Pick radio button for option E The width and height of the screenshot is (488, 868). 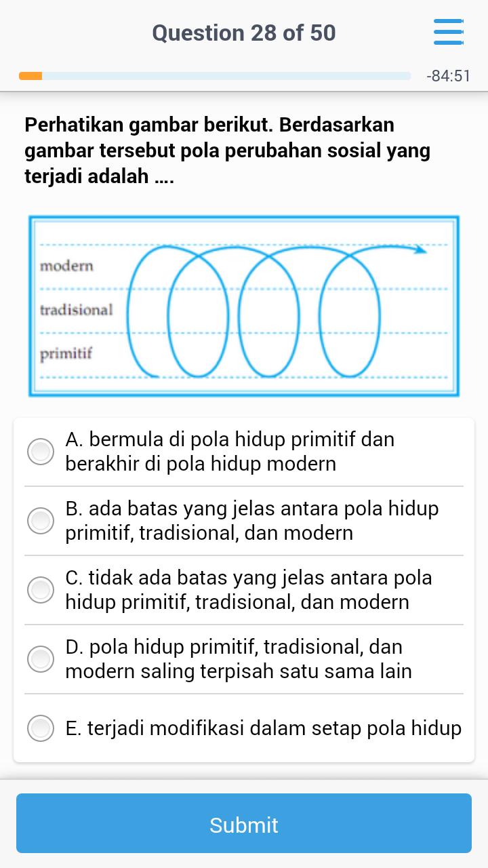pyautogui.click(x=41, y=728)
